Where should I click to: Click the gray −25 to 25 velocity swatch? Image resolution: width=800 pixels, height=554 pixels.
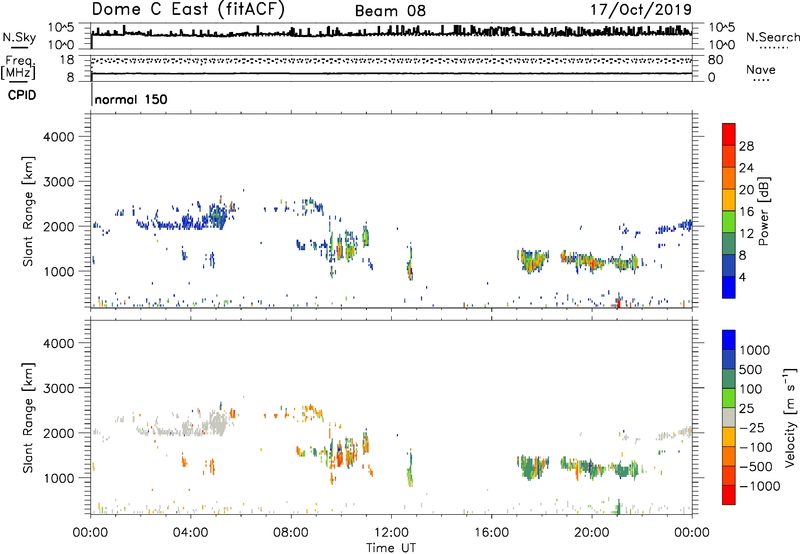coord(729,417)
